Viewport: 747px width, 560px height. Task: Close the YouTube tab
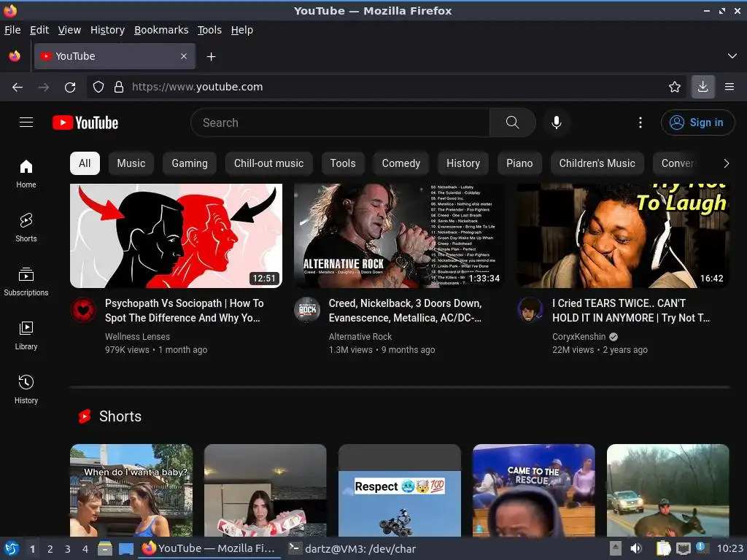point(184,56)
